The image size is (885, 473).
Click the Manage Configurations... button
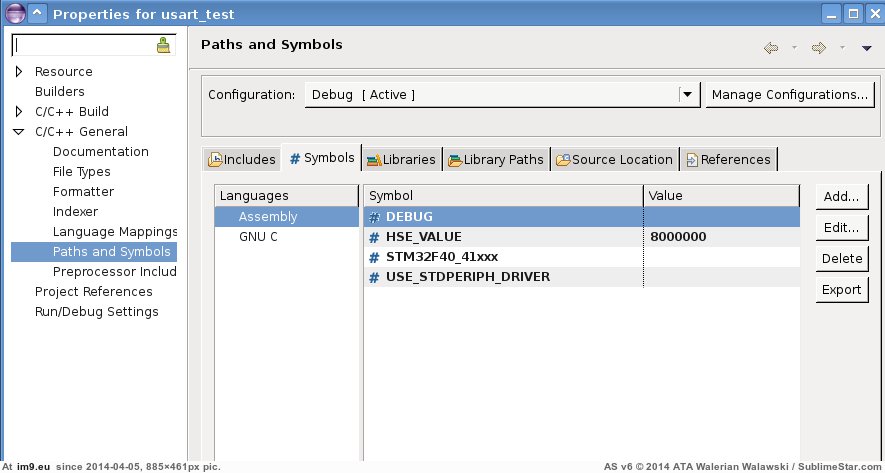(x=789, y=95)
